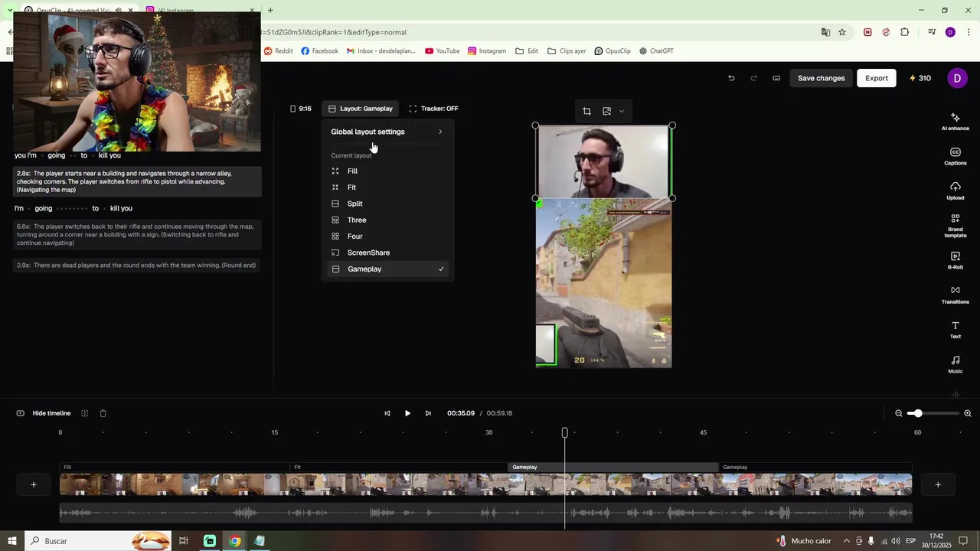Open the Captions panel

(x=955, y=156)
